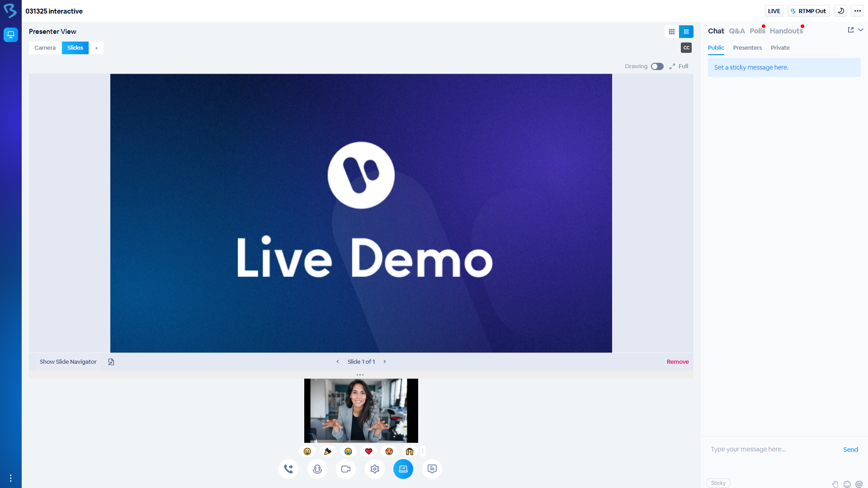Click the slide notes document icon

(111, 362)
